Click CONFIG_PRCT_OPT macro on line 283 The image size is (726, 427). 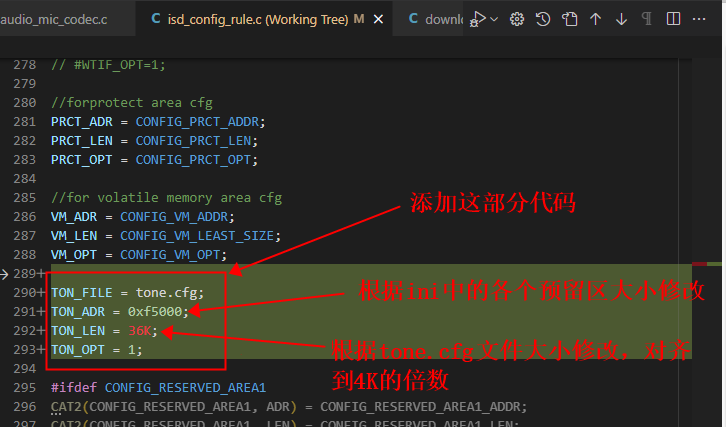193,160
